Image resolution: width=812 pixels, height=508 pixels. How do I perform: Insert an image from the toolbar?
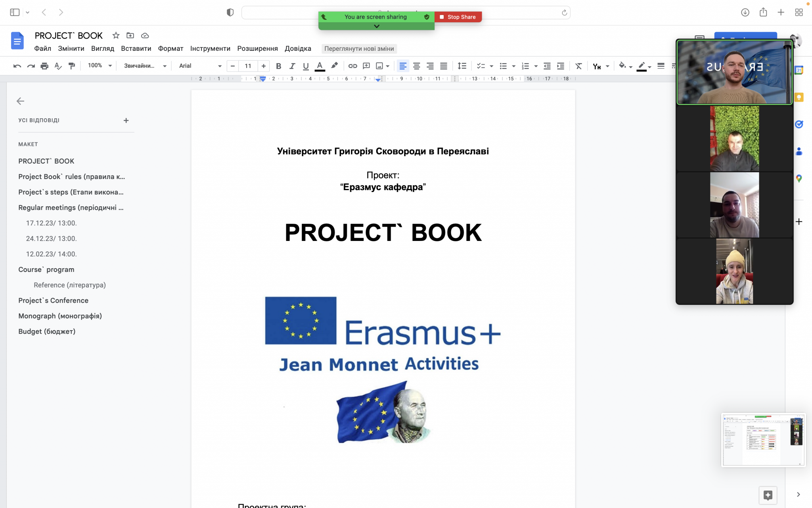click(379, 66)
